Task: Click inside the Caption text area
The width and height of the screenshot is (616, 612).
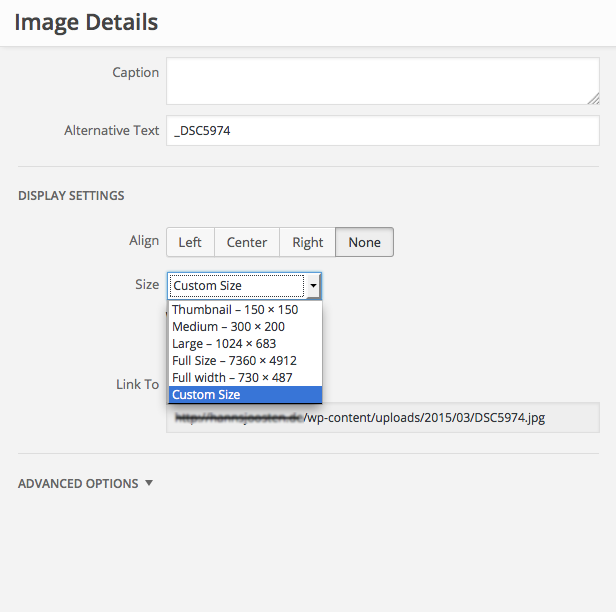Action: point(383,81)
